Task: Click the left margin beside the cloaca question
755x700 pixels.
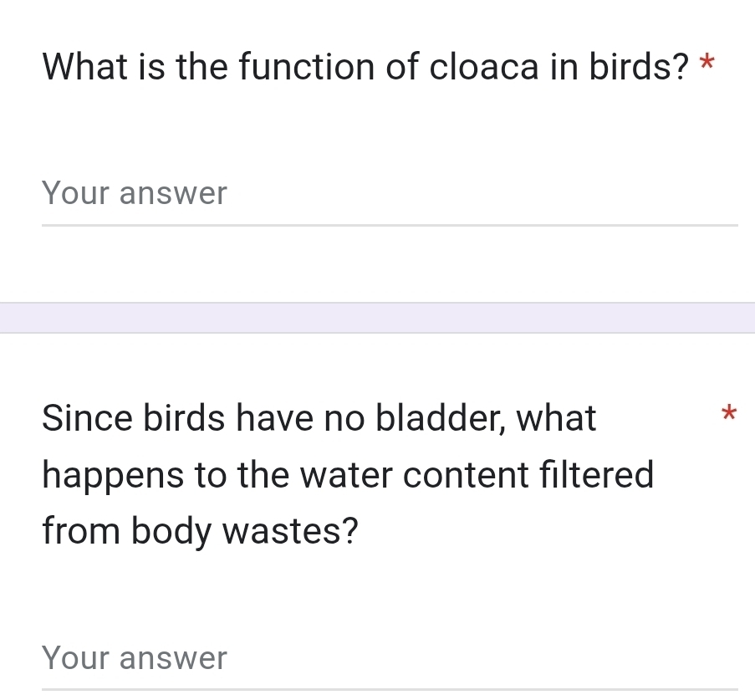Action: tap(21, 67)
